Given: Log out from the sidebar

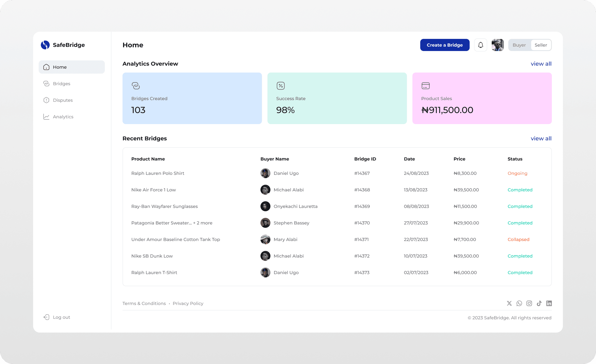Looking at the screenshot, I should click(x=61, y=317).
